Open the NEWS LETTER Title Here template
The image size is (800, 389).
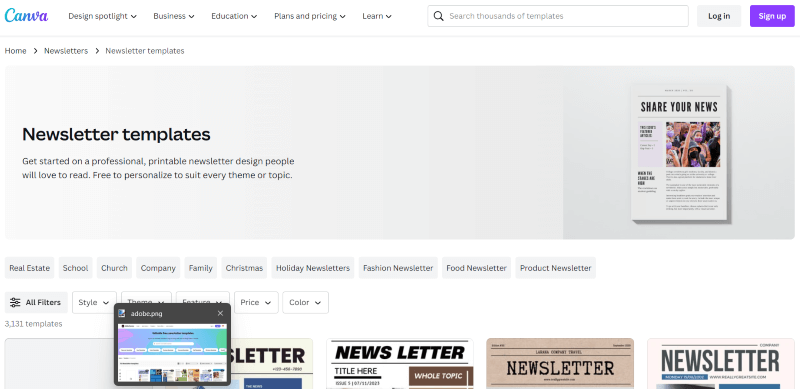[400, 363]
